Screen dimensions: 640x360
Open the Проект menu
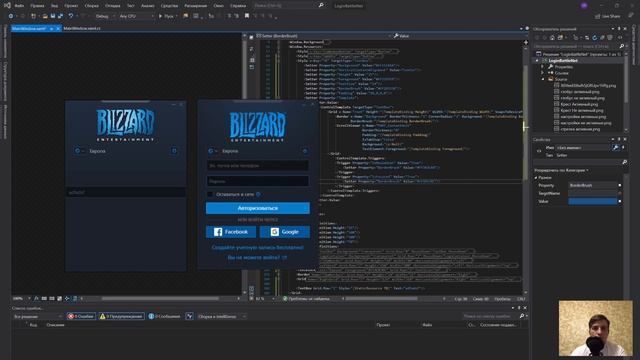click(71, 6)
